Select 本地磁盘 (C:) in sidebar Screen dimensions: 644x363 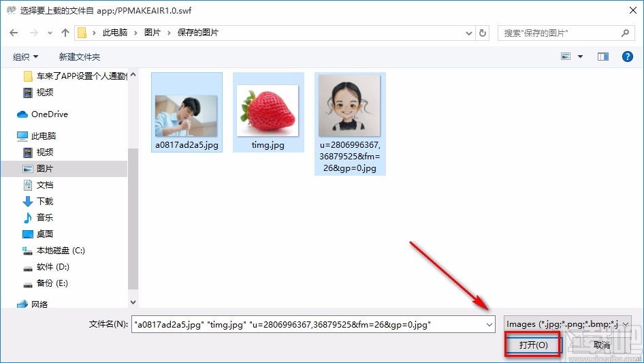[53, 251]
